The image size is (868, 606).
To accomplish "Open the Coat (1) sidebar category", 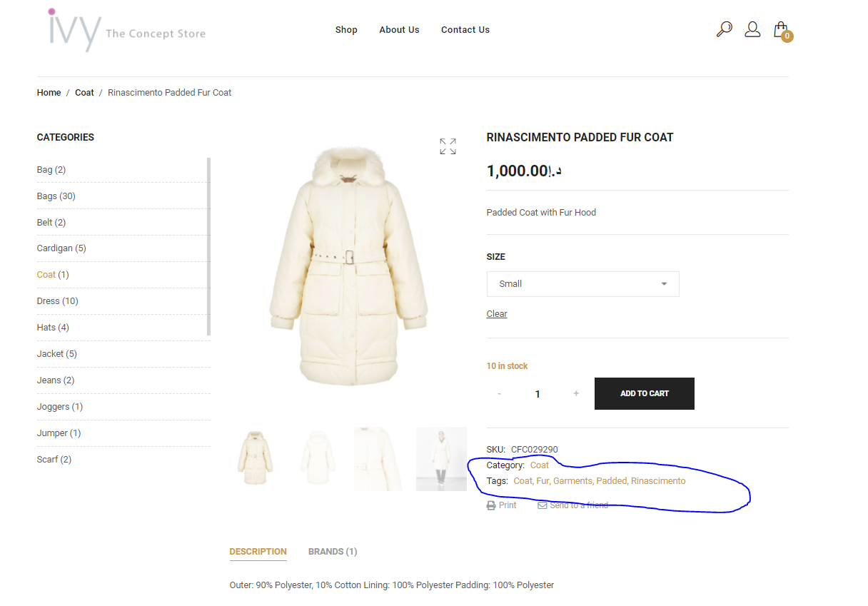I will pos(53,275).
